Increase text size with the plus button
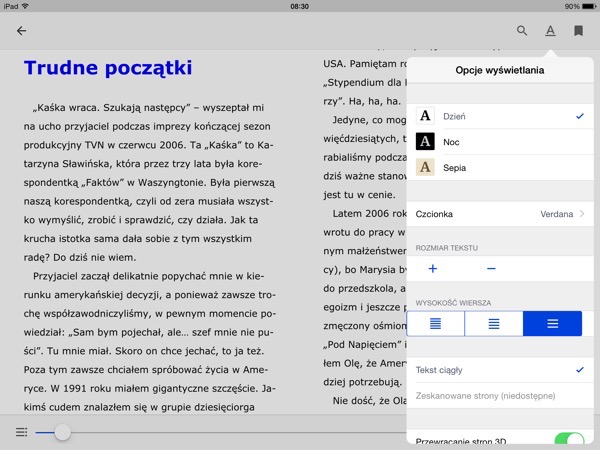600x450 pixels. (433, 269)
